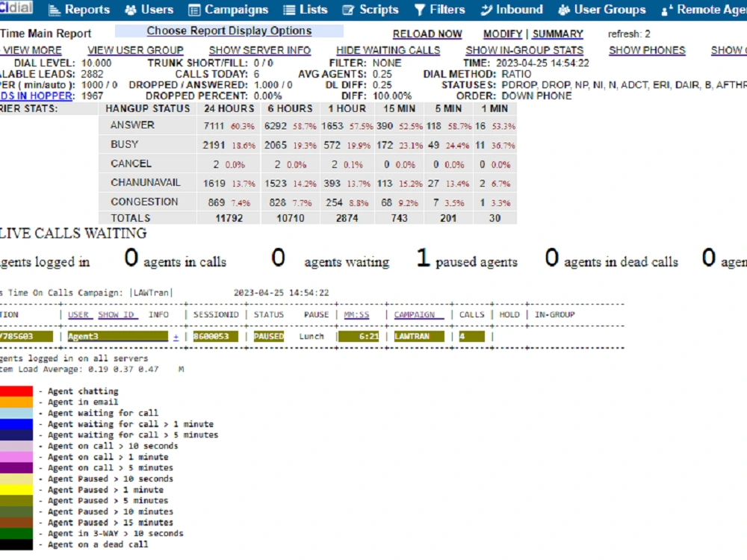747x560 pixels.
Task: Click the Vicidial logo
Action: 16,7
